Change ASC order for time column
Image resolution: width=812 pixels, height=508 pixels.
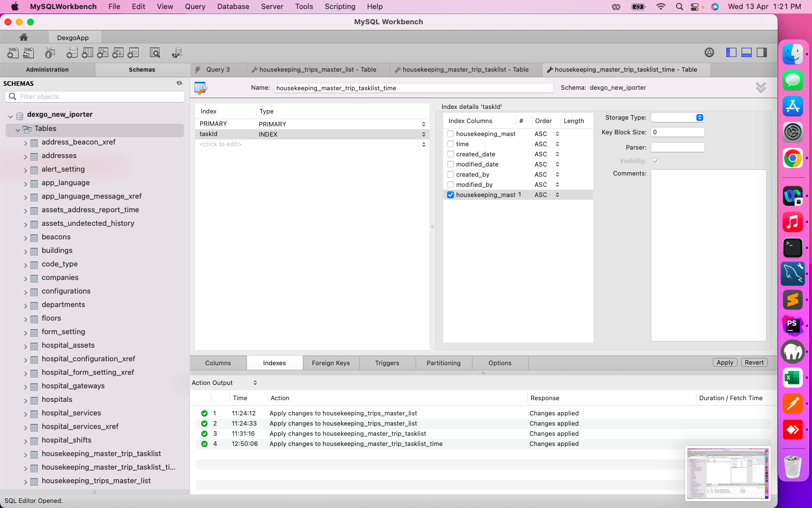pos(557,144)
